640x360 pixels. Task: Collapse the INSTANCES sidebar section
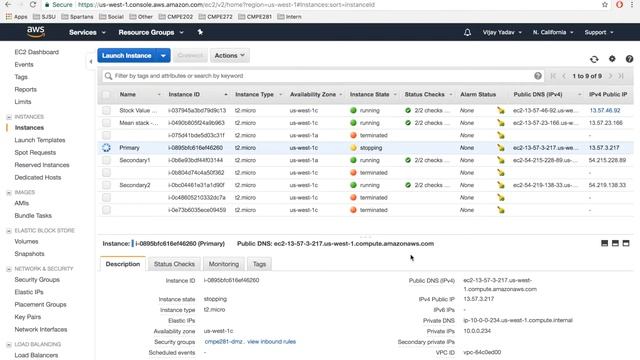[9, 117]
